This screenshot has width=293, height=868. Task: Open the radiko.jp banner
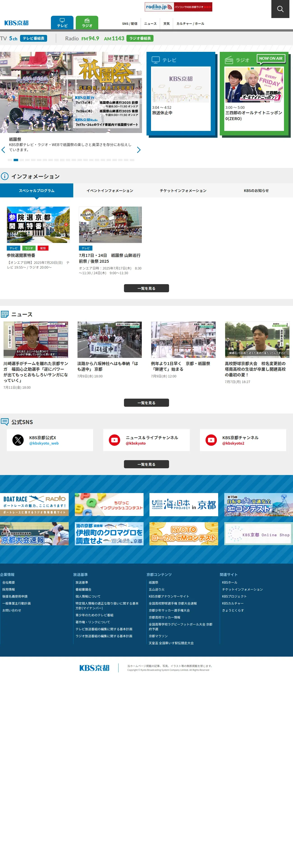click(x=178, y=7)
